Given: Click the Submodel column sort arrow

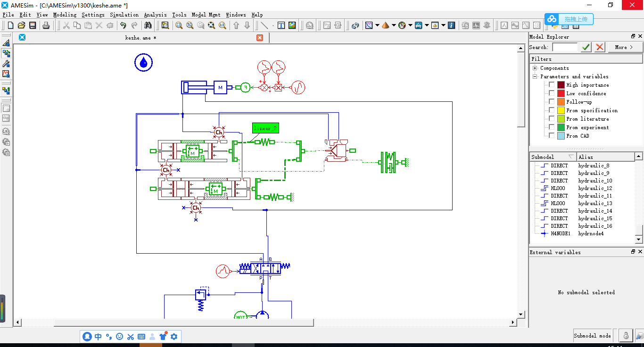Looking at the screenshot, I should [x=571, y=157].
